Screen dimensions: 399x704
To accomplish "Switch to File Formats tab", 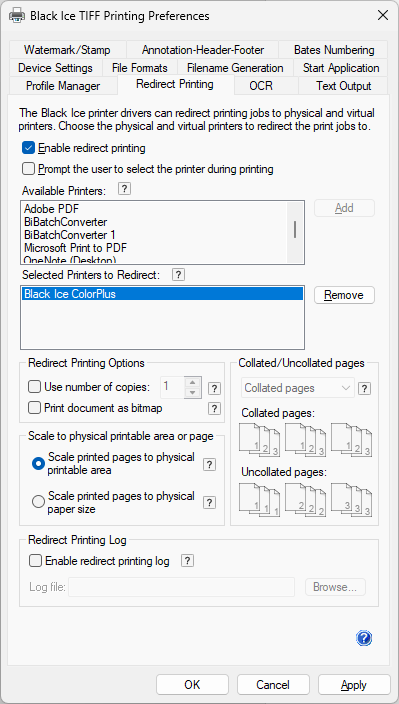I will pos(140,68).
